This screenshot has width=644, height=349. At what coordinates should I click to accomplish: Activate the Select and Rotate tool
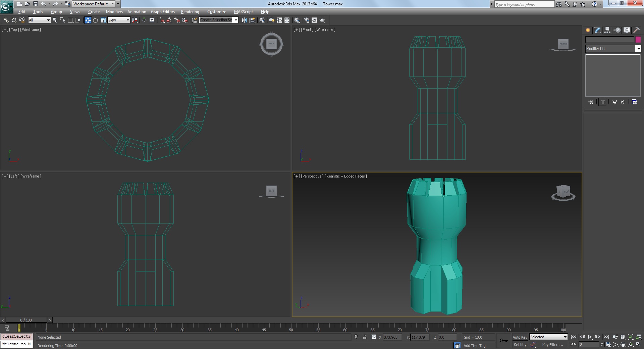click(x=96, y=20)
